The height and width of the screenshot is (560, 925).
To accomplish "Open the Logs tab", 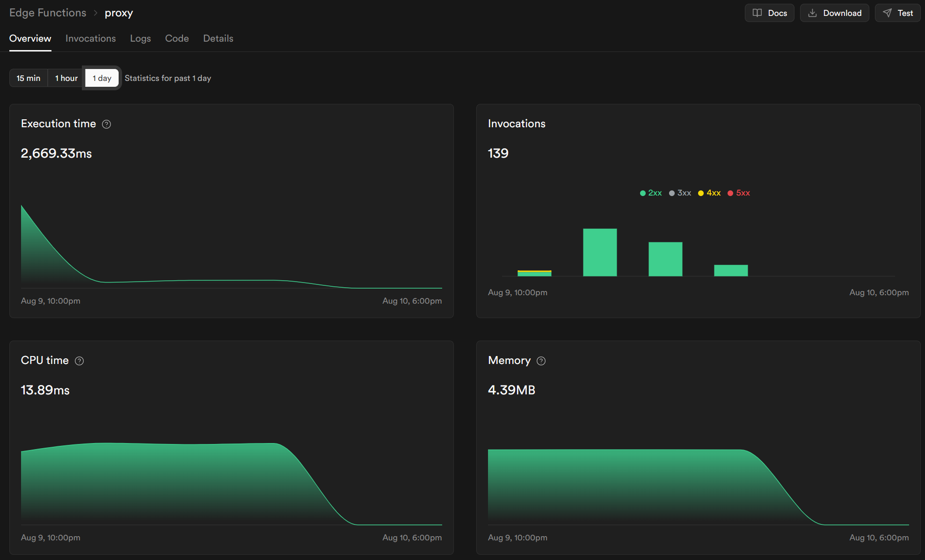I will pos(140,38).
